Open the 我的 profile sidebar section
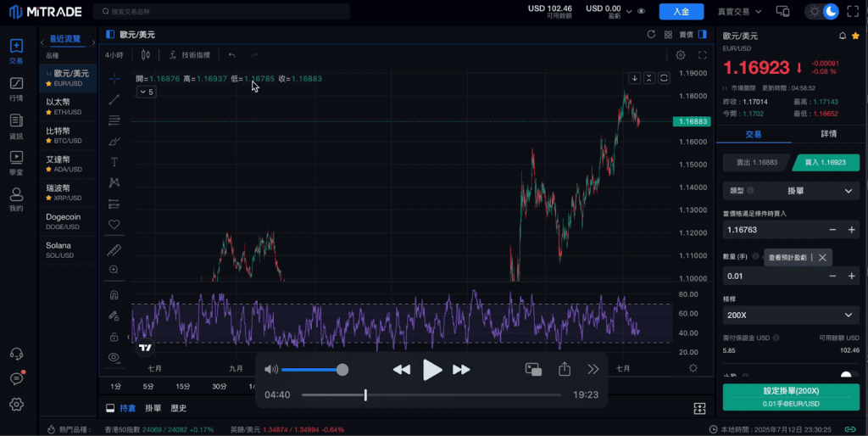 [16, 199]
